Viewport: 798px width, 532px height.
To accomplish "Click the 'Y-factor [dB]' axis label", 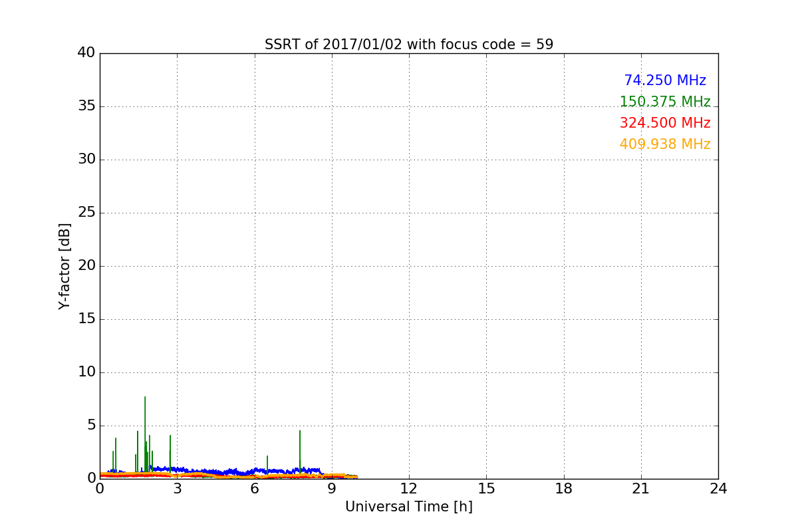I will point(65,266).
